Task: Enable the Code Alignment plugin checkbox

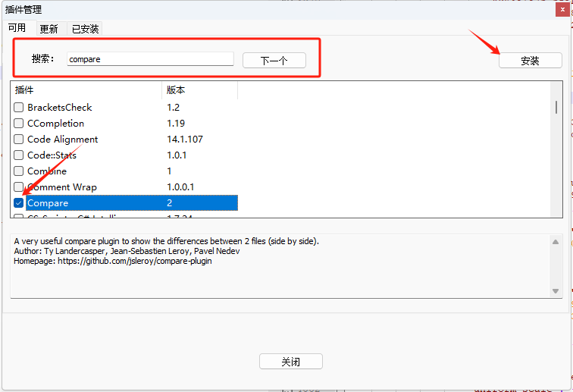Action: [19, 140]
